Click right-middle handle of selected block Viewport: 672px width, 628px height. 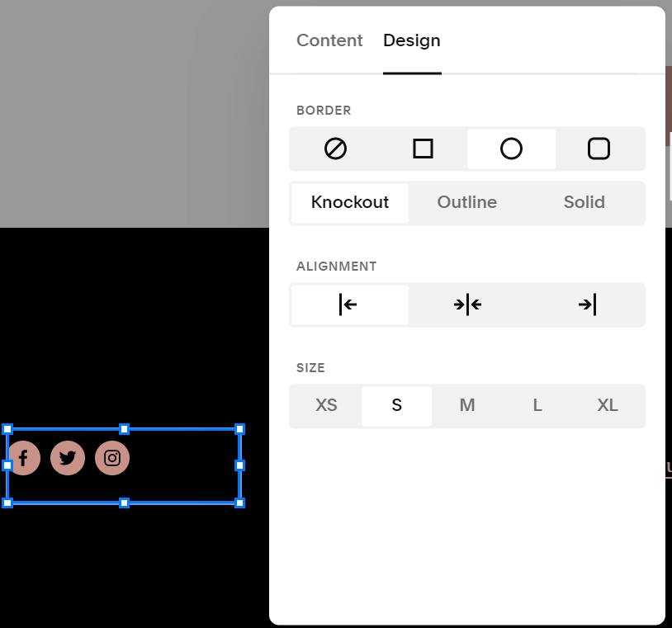coord(240,465)
